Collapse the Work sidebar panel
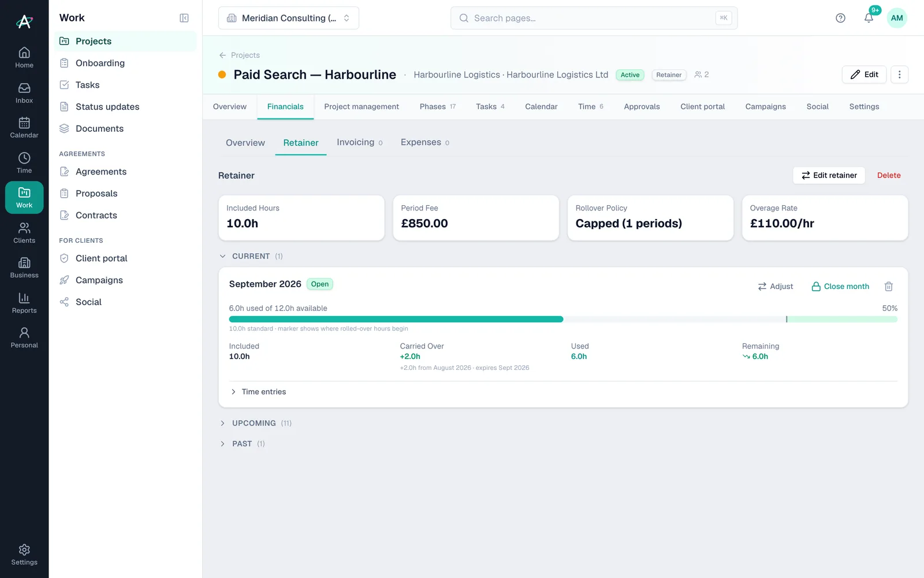This screenshot has width=924, height=578. point(184,18)
